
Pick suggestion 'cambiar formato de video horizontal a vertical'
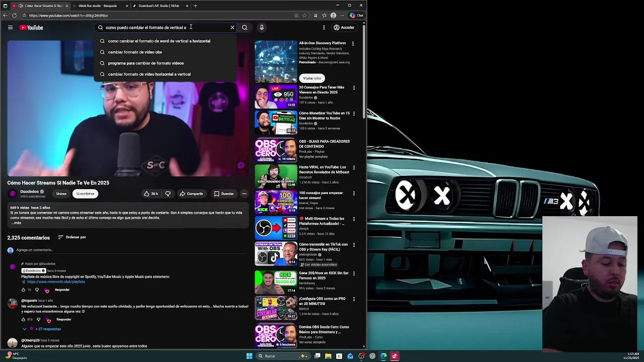tap(165, 74)
